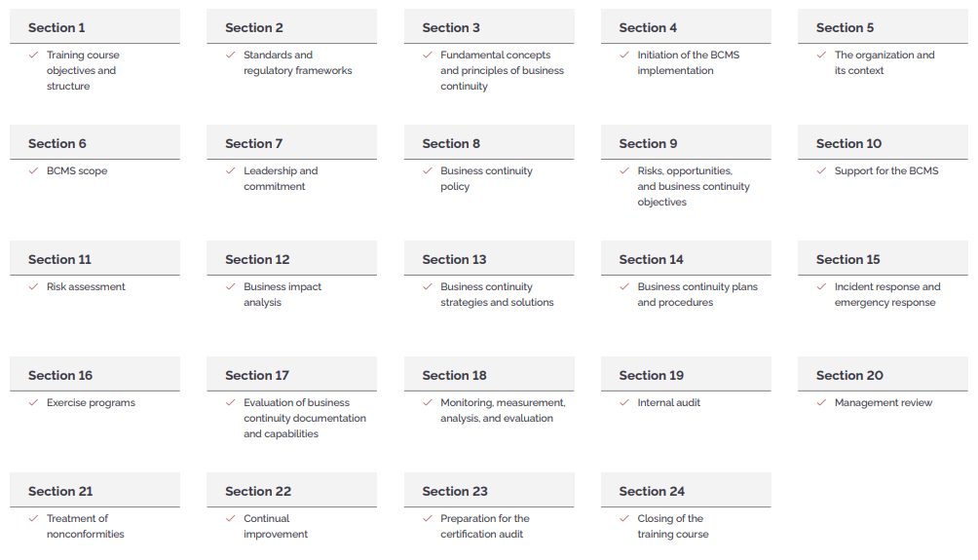
Task: Click Standards and regulatory frameworks text
Action: click(297, 63)
